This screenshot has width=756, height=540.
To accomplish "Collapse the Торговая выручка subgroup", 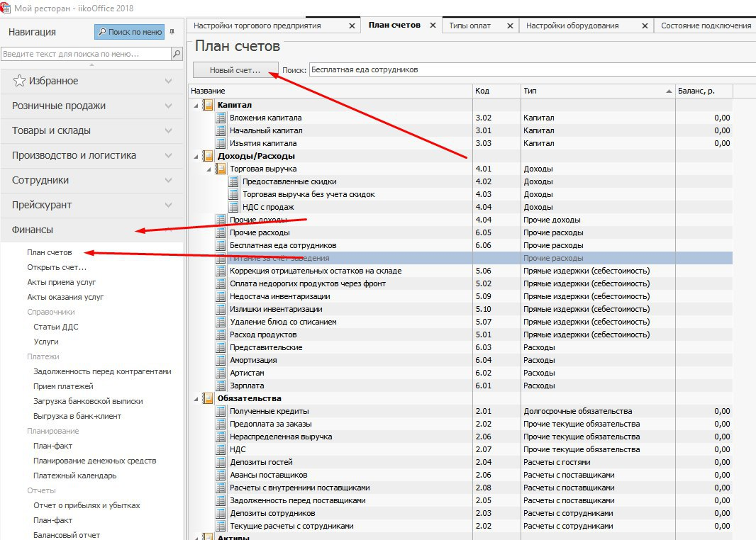I will click(x=209, y=169).
